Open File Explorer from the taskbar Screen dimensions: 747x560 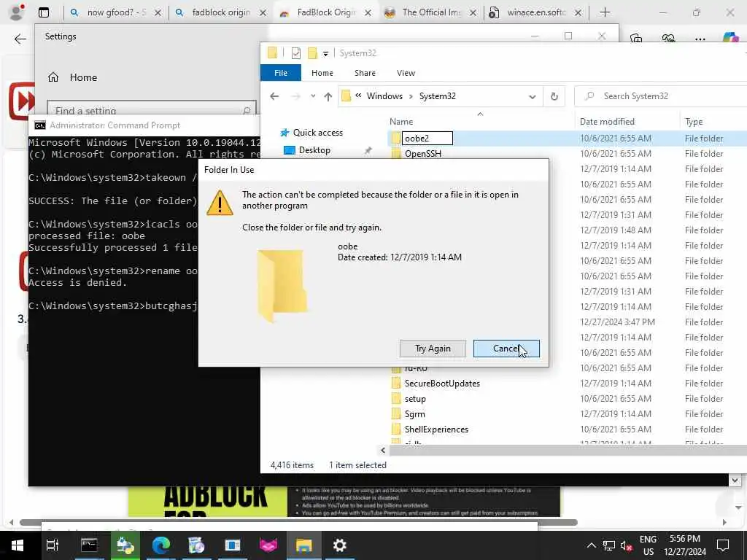tap(304, 545)
